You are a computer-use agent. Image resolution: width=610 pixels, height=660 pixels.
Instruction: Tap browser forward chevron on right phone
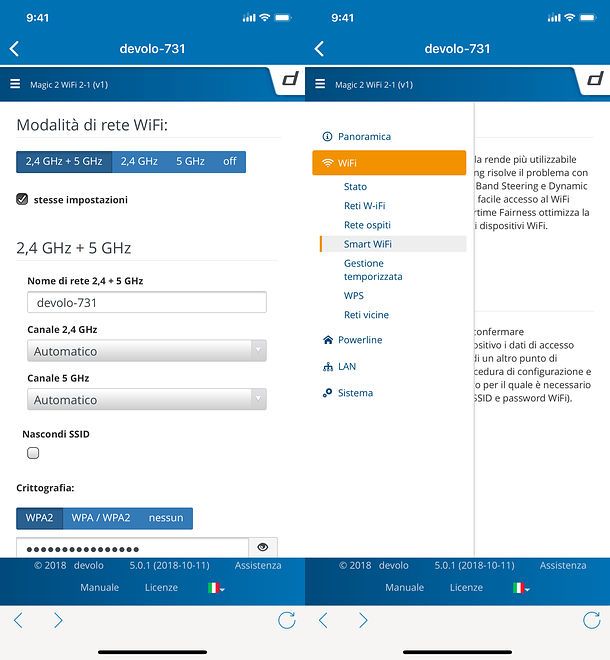(x=363, y=620)
